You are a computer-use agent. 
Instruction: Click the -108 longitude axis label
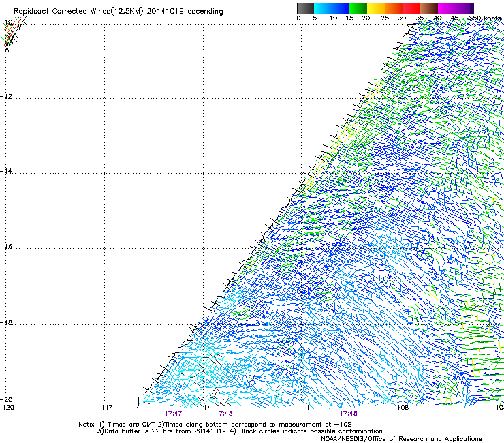coord(400,408)
